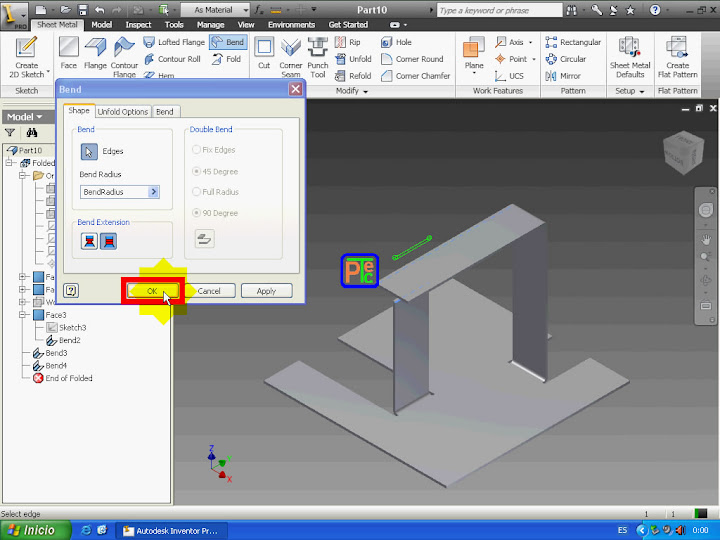Click Apply in Bend dialog
The image size is (720, 540).
pyautogui.click(x=266, y=291)
